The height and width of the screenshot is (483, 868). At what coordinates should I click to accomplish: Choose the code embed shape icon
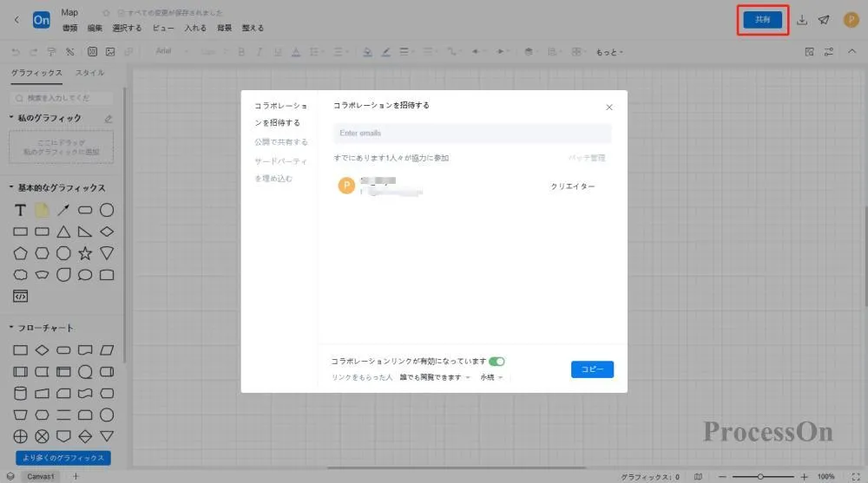(x=20, y=297)
